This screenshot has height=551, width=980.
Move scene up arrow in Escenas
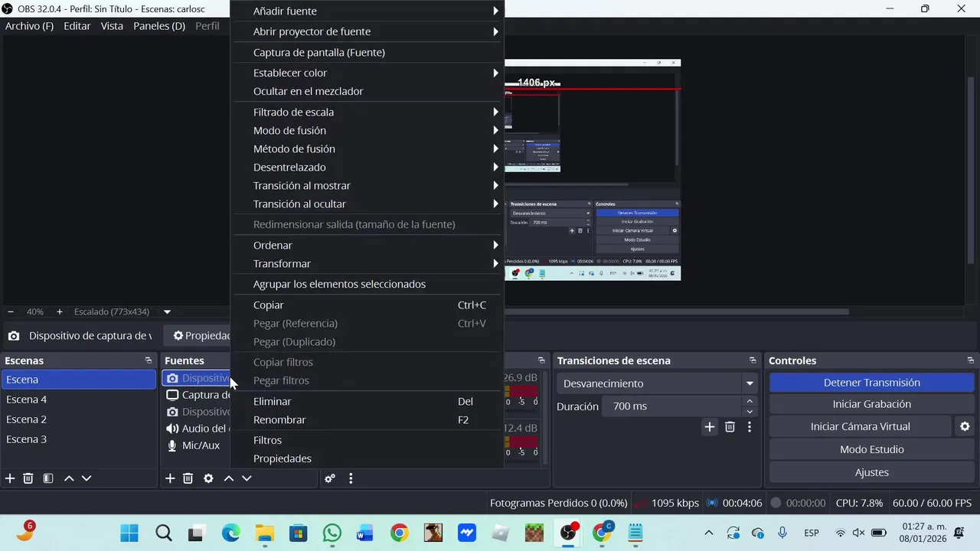(69, 478)
